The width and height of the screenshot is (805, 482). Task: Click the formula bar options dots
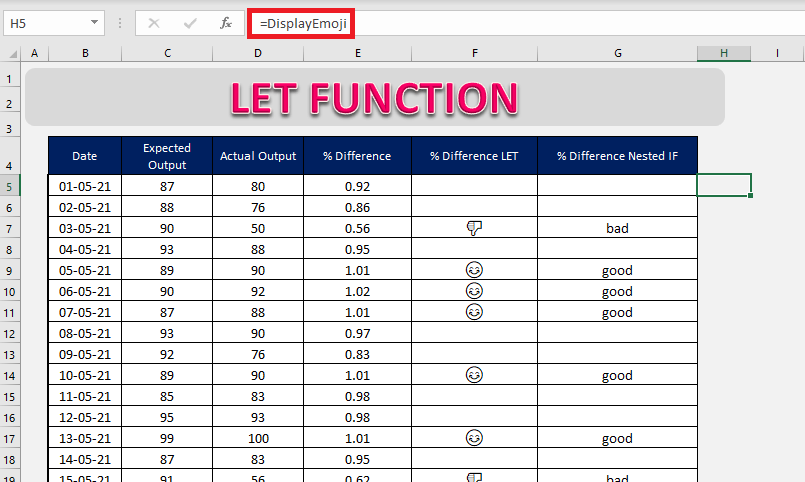click(120, 23)
